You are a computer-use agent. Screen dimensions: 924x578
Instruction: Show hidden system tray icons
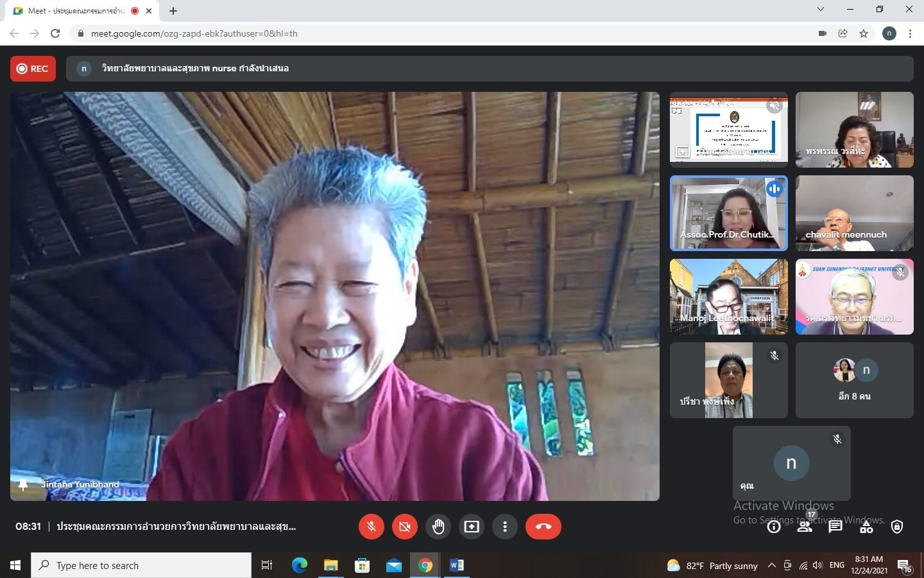tap(772, 566)
